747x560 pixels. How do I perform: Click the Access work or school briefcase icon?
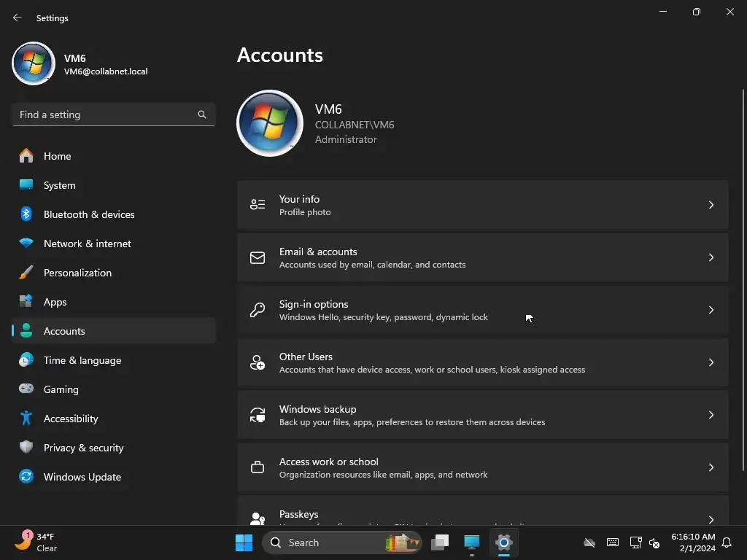258,467
